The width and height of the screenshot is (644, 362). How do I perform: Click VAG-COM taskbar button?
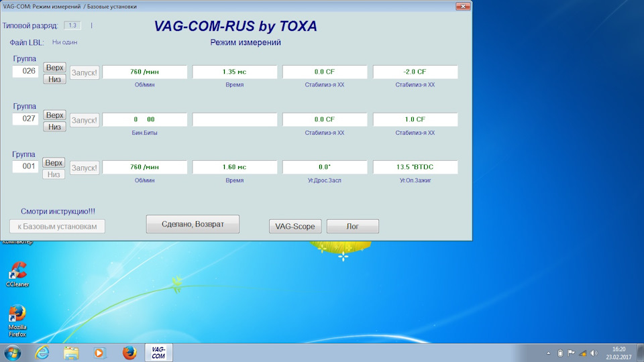[158, 353]
